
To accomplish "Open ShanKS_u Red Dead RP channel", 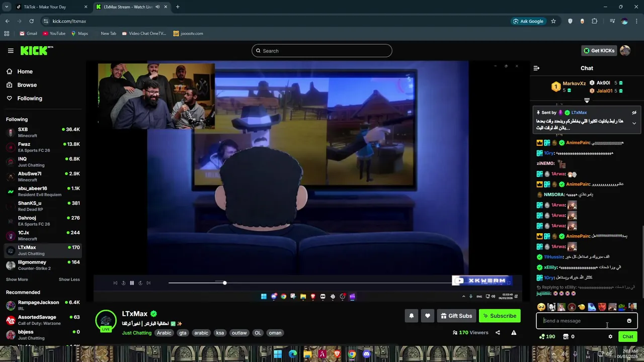I will tap(43, 206).
